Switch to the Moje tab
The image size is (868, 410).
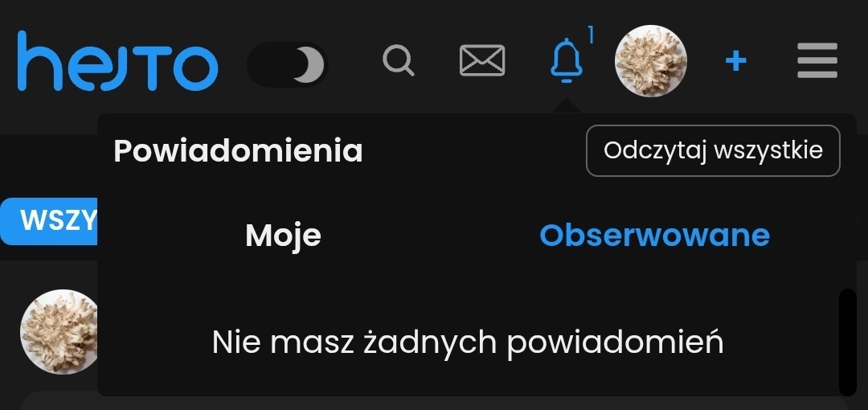(x=283, y=235)
